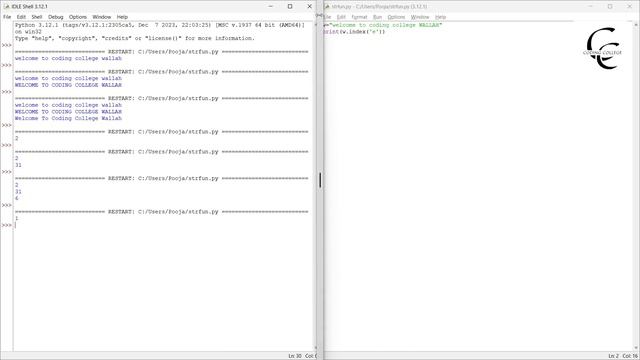This screenshot has width=640, height=360.
Task: Open the Run menu in editor
Action: (377, 17)
